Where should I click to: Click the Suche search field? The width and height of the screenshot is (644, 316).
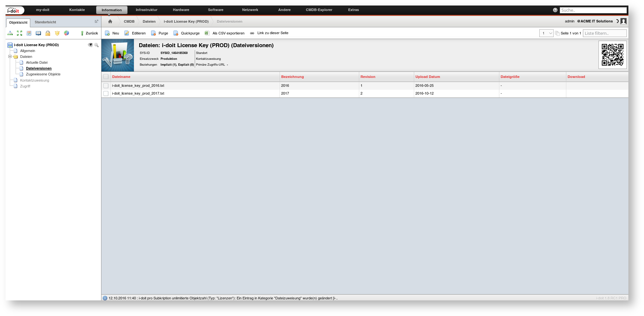(593, 10)
